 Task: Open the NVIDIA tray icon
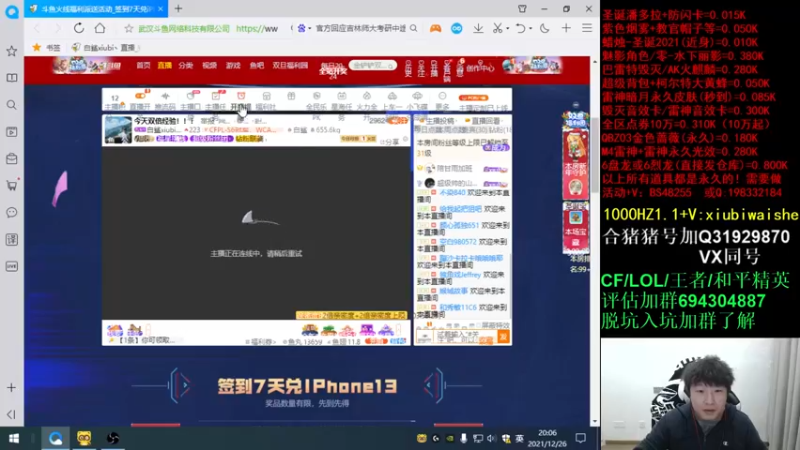coord(449,438)
